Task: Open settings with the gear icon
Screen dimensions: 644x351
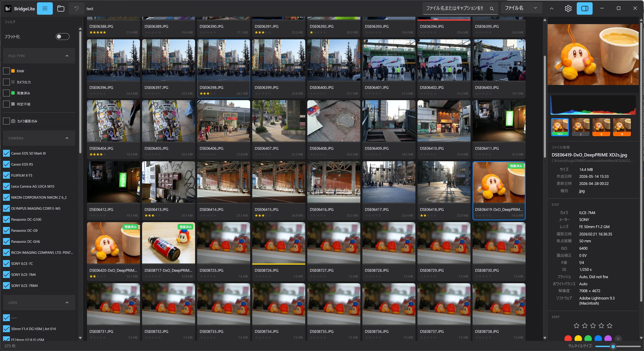Action: pyautogui.click(x=568, y=8)
